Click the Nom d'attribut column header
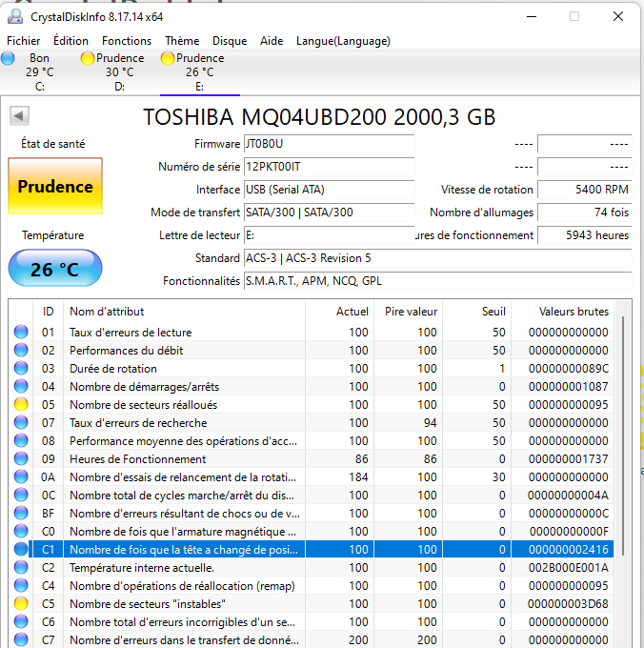644x648 pixels. tap(184, 312)
